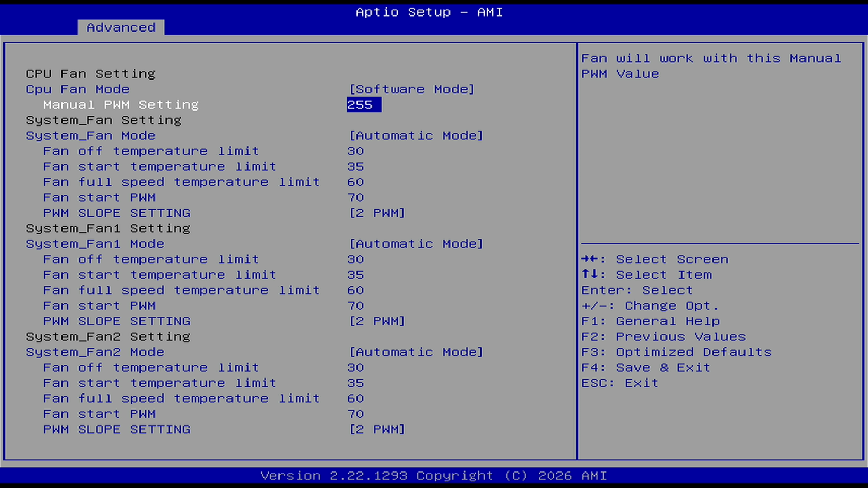Open [Automatic Mode] option beside System_Fan1 Mode

pyautogui.click(x=416, y=244)
